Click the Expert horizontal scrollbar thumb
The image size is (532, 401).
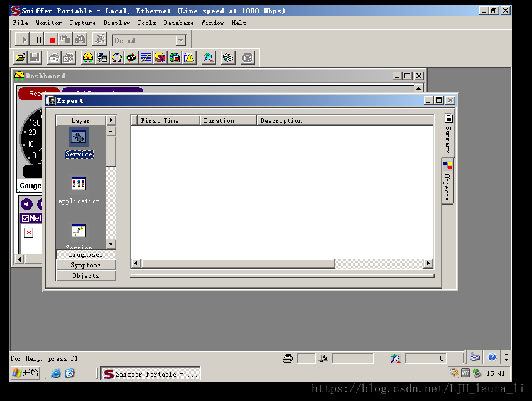(238, 264)
